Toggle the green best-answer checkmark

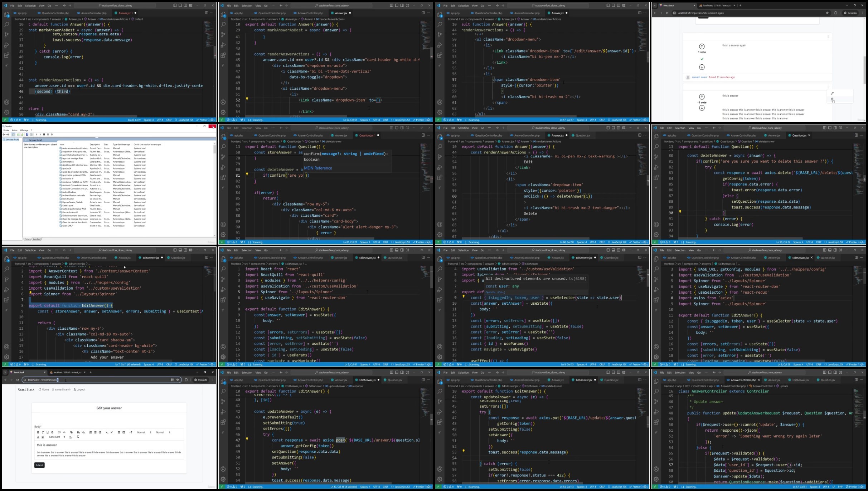tap(702, 59)
